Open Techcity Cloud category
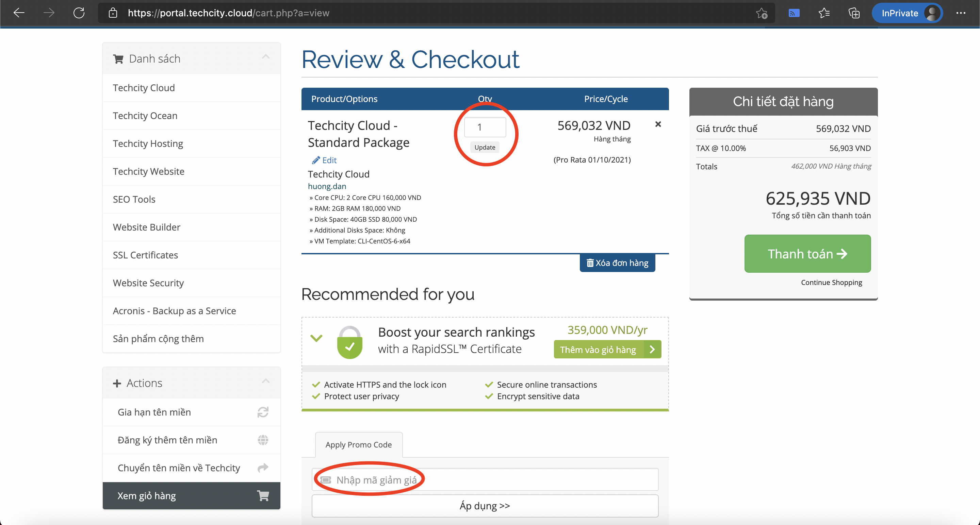 tap(191, 88)
